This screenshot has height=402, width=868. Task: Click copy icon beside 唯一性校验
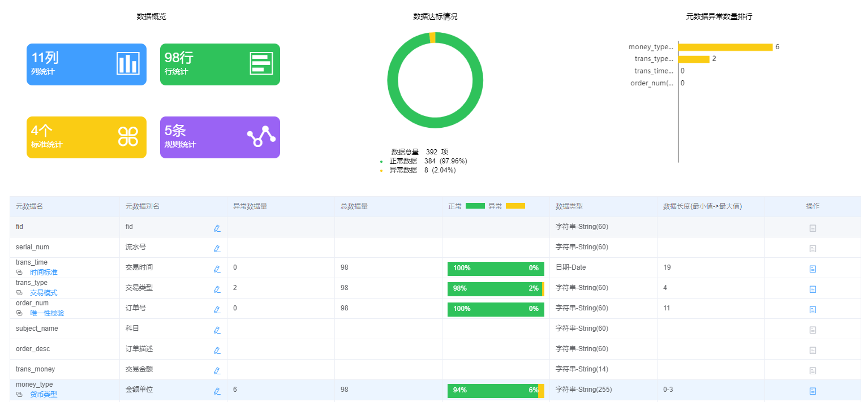(x=19, y=313)
